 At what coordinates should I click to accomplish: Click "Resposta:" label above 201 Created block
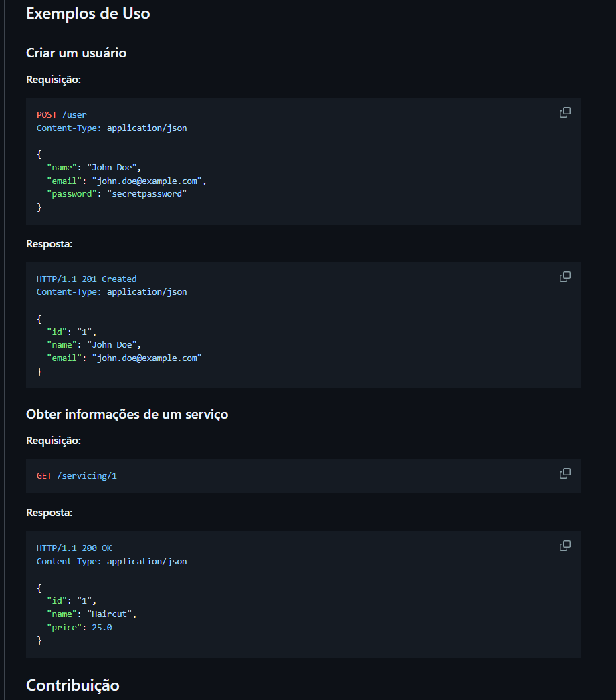point(49,244)
